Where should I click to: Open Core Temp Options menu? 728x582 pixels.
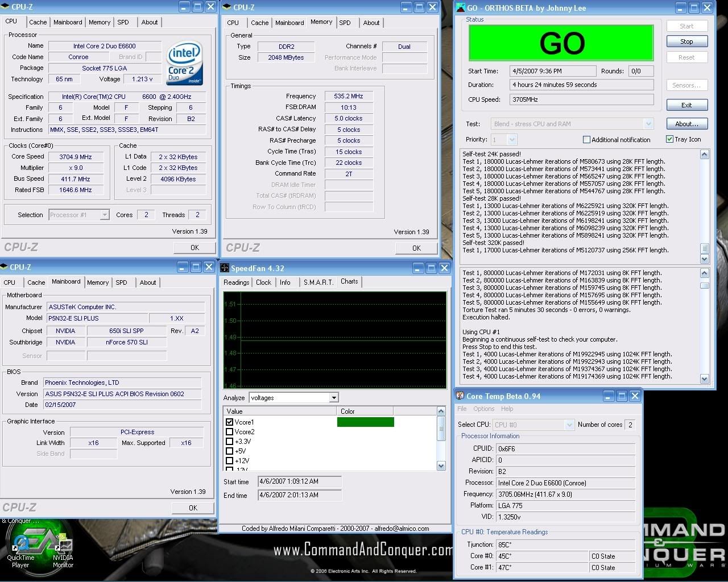click(x=484, y=409)
